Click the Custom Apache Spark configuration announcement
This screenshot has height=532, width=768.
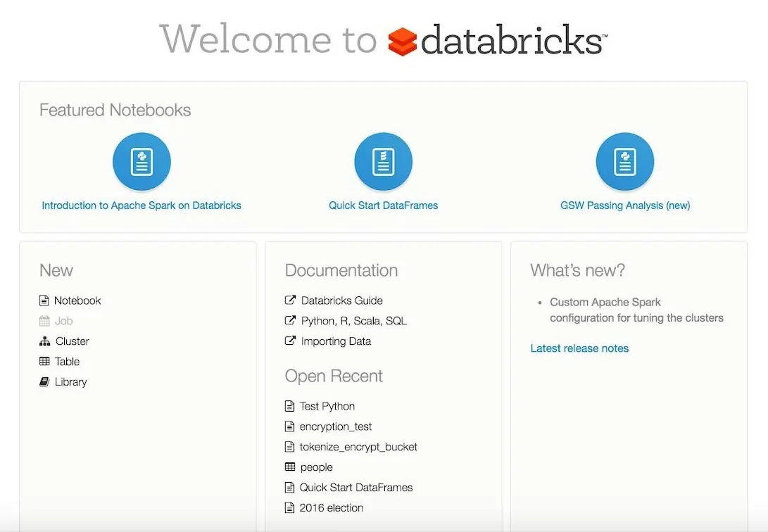[x=636, y=310]
